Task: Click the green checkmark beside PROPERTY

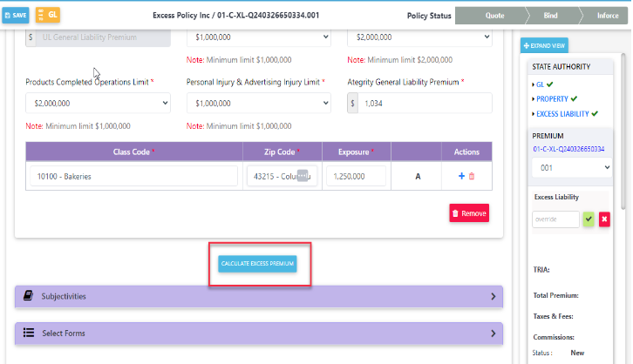Action: [x=574, y=98]
